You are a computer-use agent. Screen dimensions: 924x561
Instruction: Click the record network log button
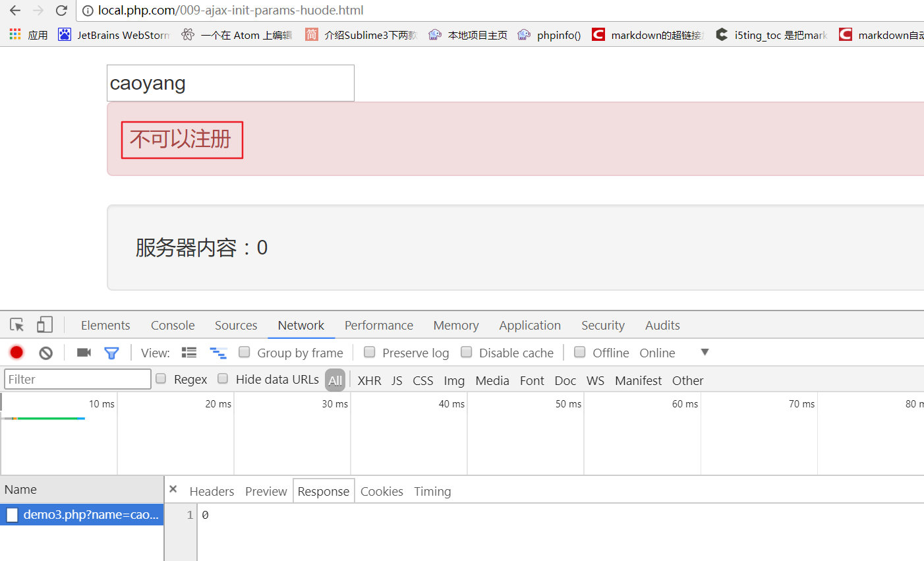(x=16, y=353)
